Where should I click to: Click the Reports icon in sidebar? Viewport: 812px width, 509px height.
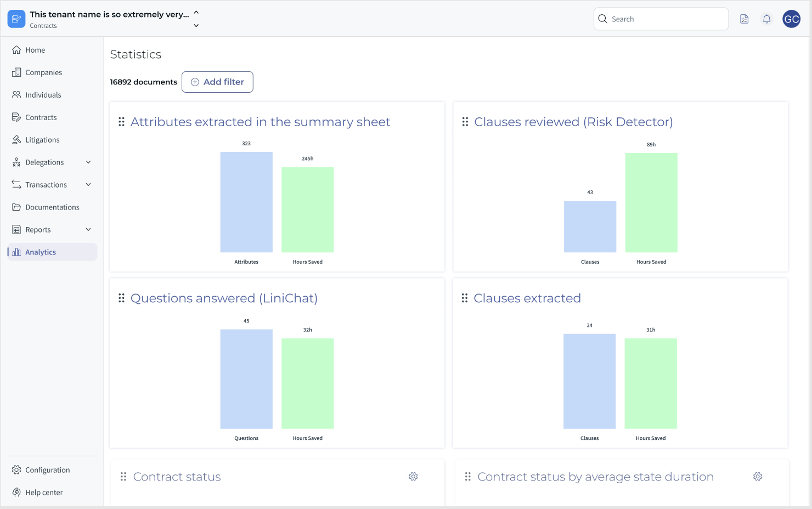tap(16, 230)
